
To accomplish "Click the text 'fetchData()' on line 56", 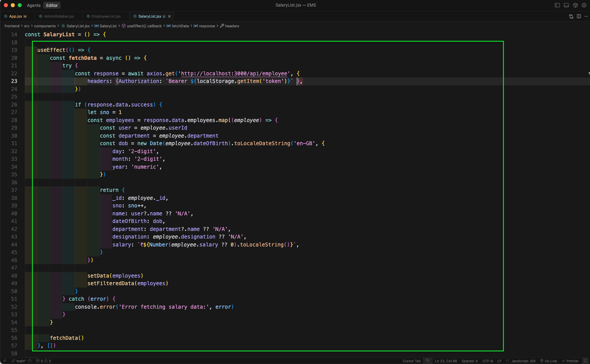I will (67, 338).
